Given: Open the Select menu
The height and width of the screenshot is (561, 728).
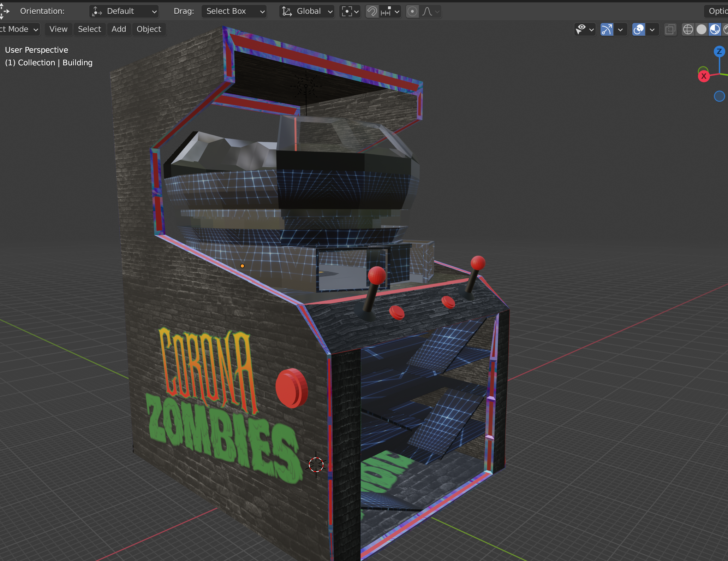Looking at the screenshot, I should pyautogui.click(x=89, y=29).
